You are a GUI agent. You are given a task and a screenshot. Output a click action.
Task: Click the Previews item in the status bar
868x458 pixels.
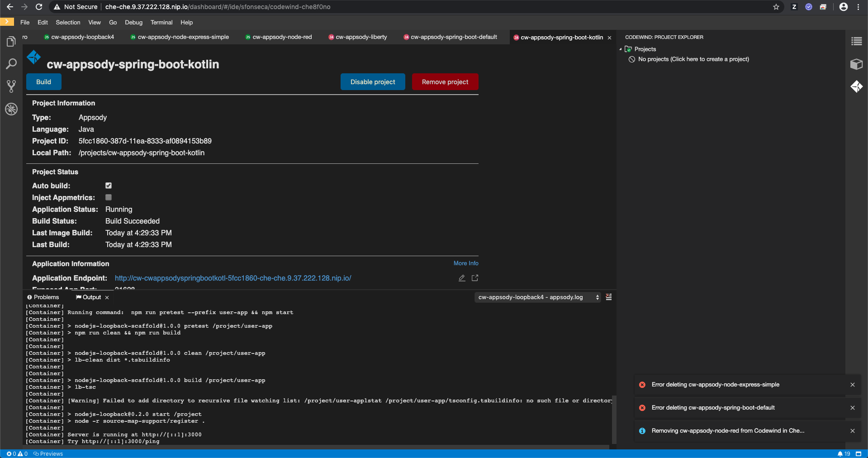click(48, 454)
